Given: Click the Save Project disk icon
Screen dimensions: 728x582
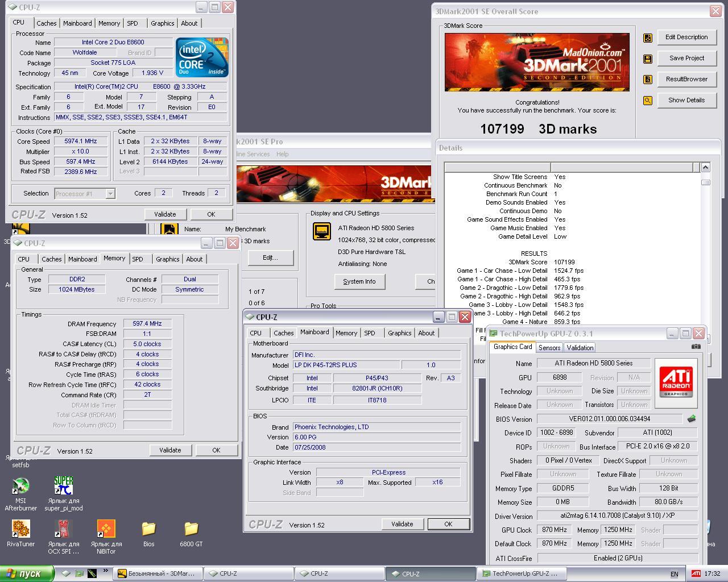Looking at the screenshot, I should 648,59.
